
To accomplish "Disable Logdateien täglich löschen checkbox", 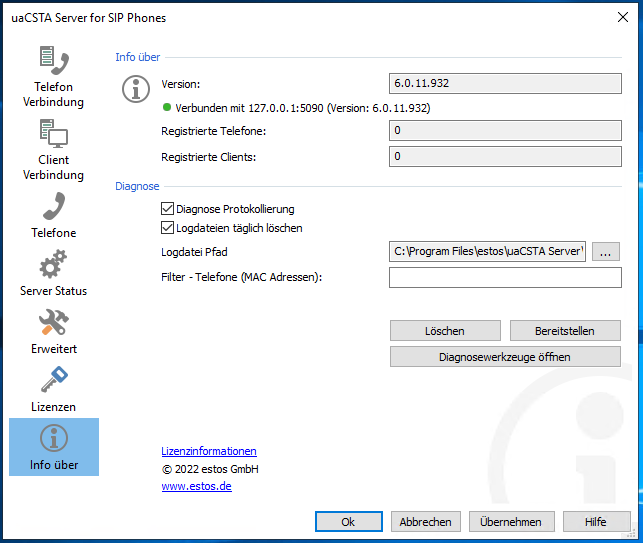I will click(168, 228).
